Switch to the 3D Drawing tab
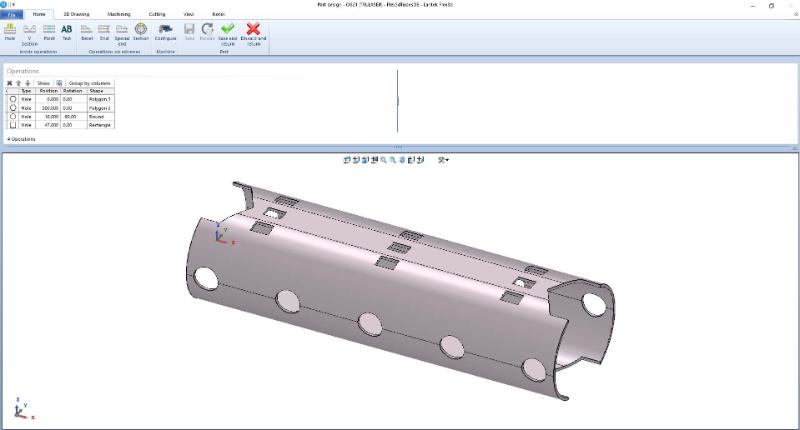 pyautogui.click(x=76, y=15)
